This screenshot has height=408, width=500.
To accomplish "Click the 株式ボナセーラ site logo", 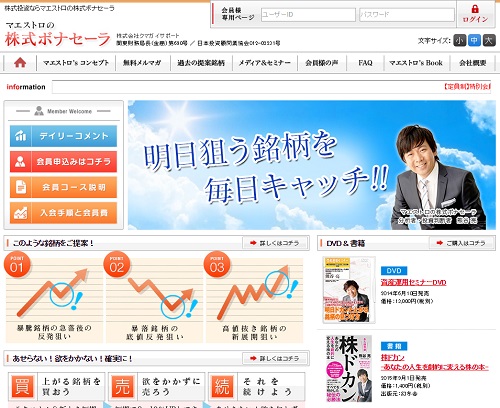I will [x=57, y=35].
